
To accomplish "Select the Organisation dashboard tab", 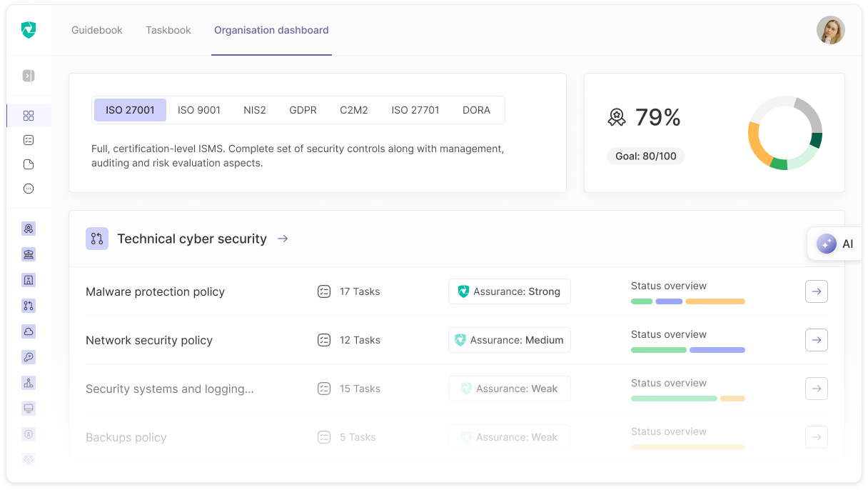I will tap(271, 30).
